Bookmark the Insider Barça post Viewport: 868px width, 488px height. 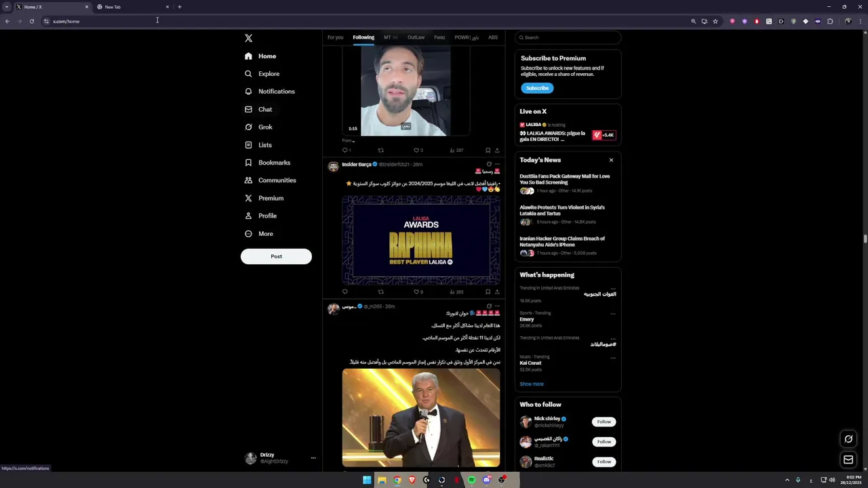point(488,292)
